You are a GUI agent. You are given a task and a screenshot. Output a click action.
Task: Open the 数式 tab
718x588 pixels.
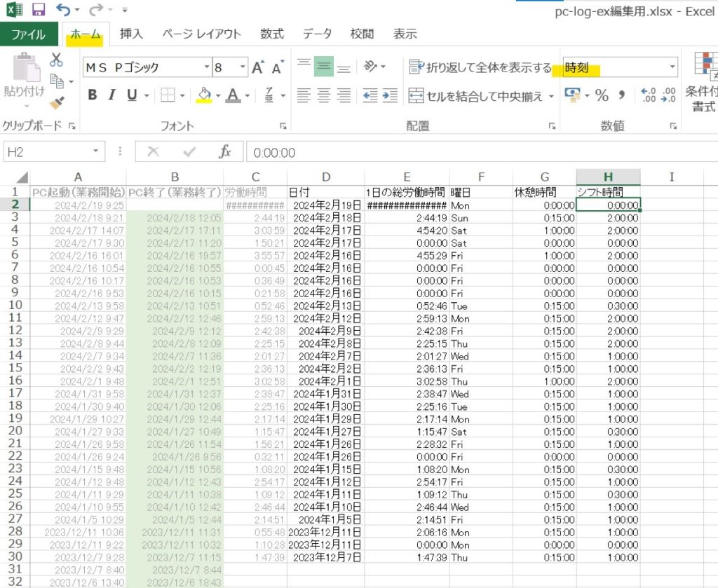[x=272, y=34]
